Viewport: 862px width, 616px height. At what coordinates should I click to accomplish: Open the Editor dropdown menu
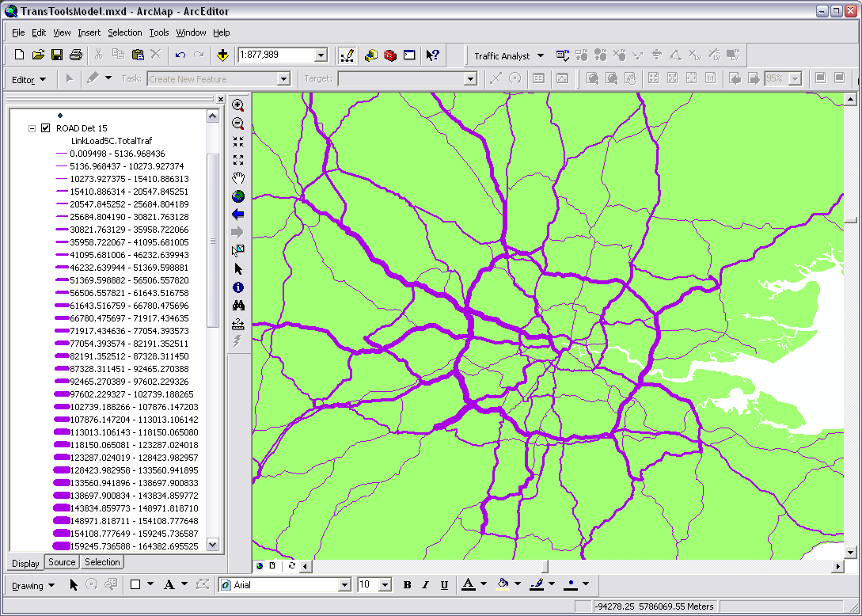point(28,79)
